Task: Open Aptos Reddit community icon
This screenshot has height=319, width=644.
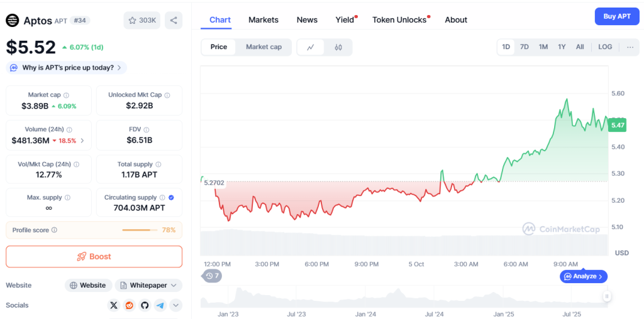Action: pos(129,305)
